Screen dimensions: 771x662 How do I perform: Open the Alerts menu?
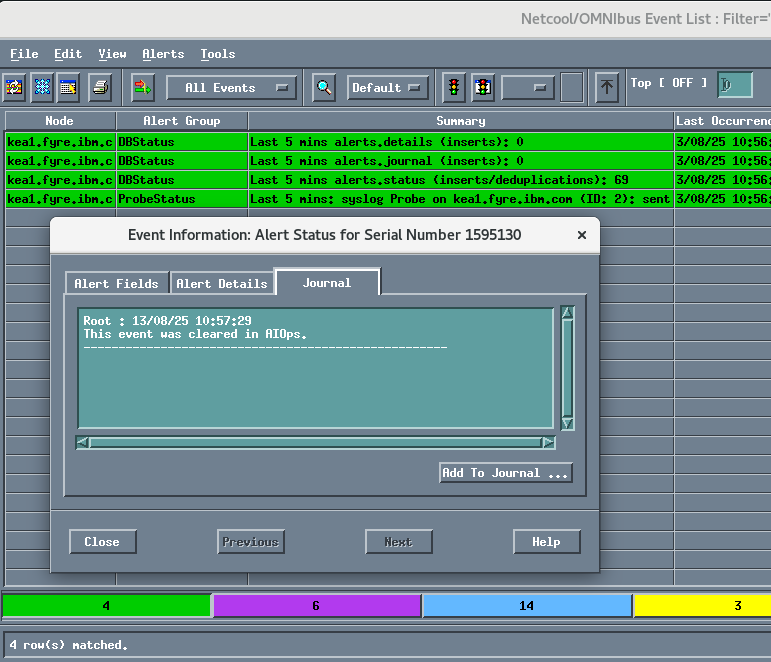[163, 54]
